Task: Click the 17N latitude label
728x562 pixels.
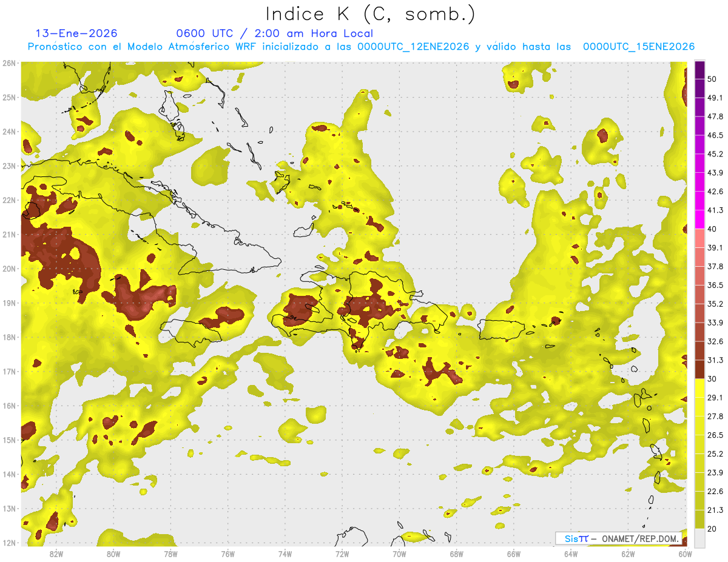Action: click(x=9, y=371)
